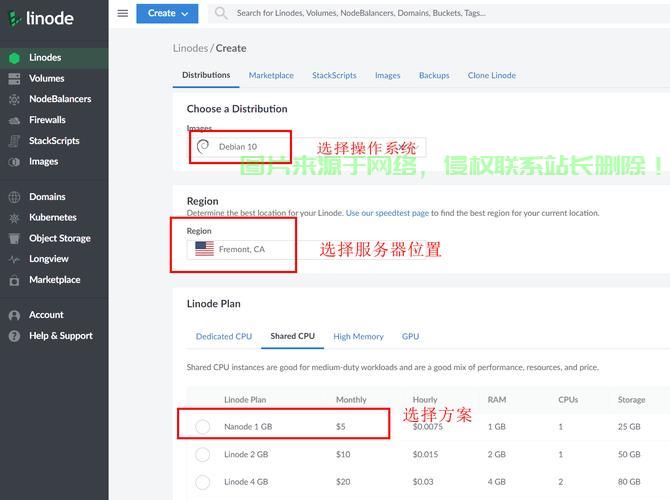Switch to the Distributions tab
This screenshot has width=670, height=500.
[x=206, y=75]
